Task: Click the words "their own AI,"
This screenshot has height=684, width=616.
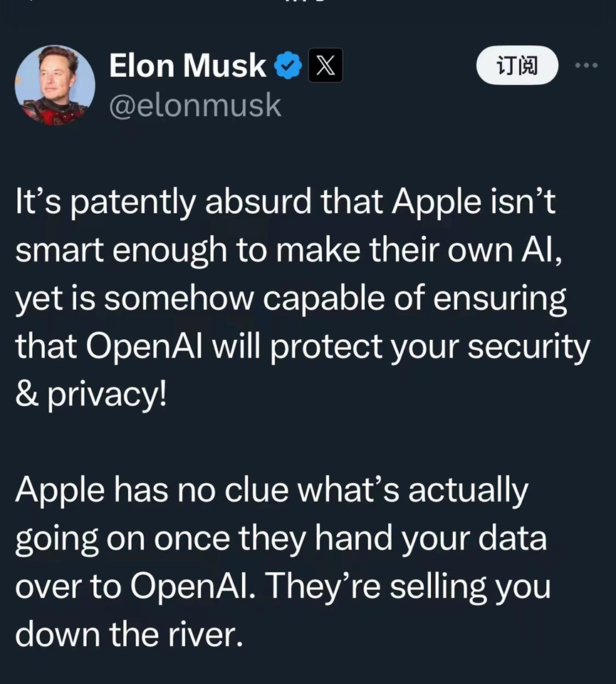Action: pyautogui.click(x=466, y=251)
